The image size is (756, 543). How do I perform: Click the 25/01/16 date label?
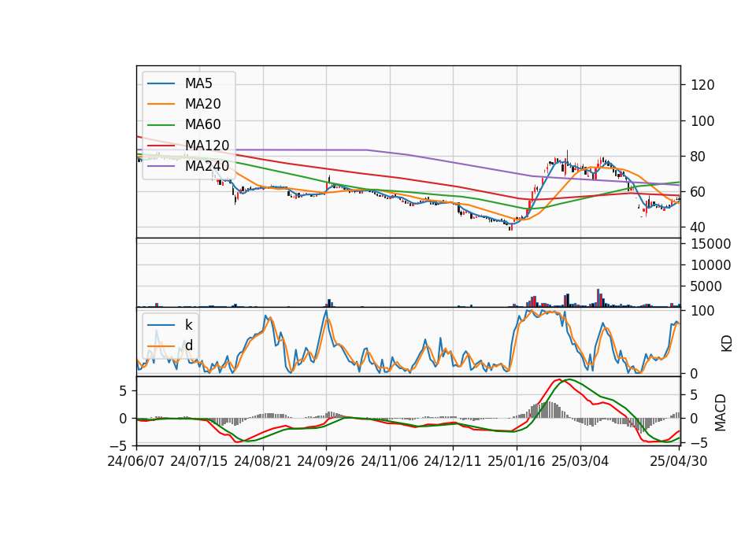click(x=517, y=461)
